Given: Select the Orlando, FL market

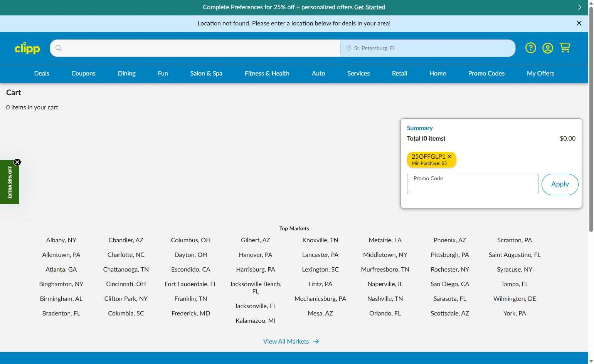Looking at the screenshot, I should click(x=385, y=313).
